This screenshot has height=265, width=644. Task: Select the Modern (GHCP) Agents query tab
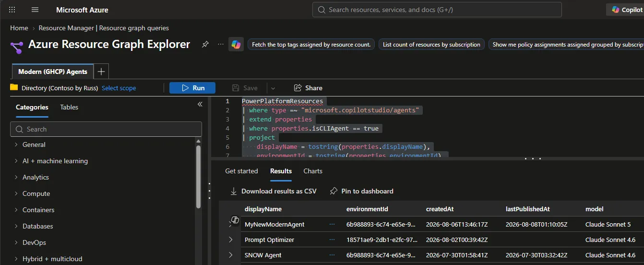click(x=53, y=72)
